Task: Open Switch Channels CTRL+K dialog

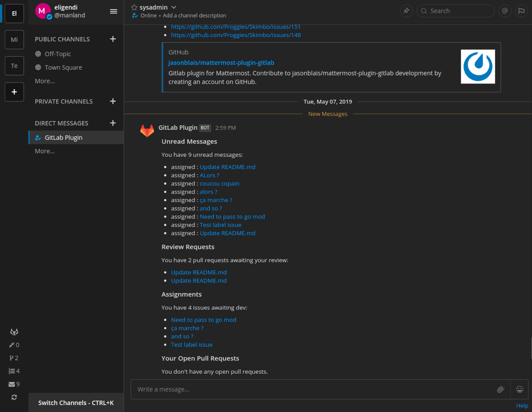Action: [76, 403]
